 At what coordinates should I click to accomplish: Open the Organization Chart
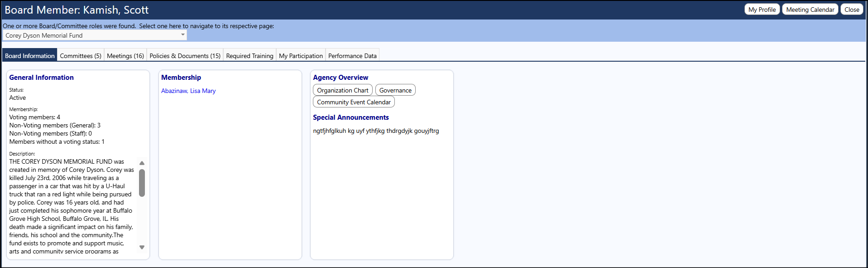point(343,90)
